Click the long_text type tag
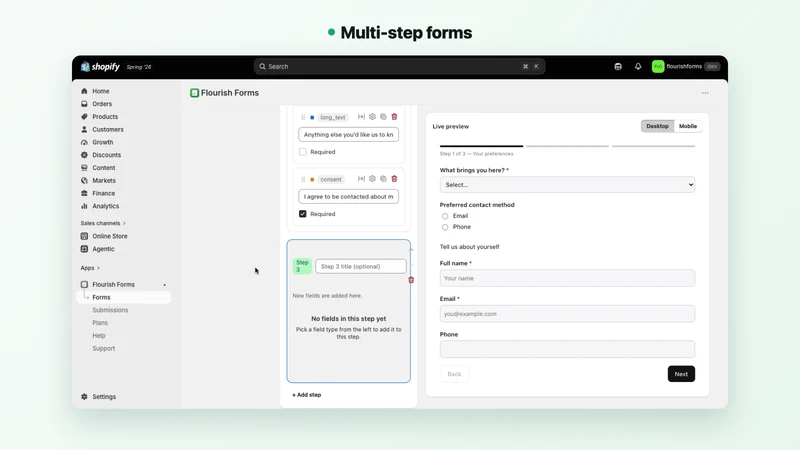The width and height of the screenshot is (800, 450). [x=333, y=117]
